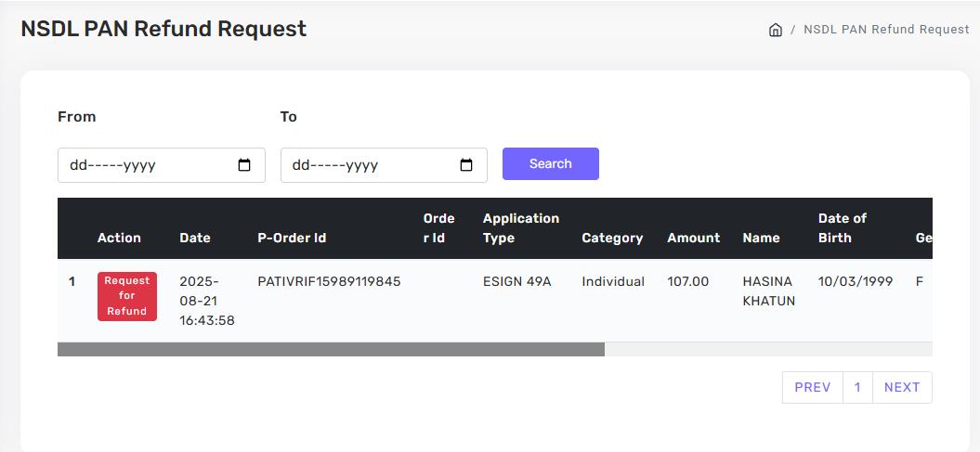
Task: Click the Application Type column header
Action: 521,228
